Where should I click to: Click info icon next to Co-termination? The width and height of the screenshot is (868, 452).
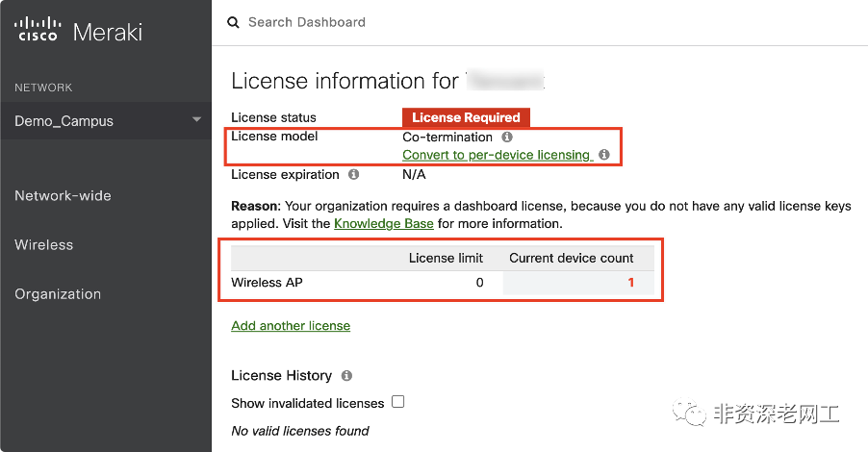click(507, 138)
